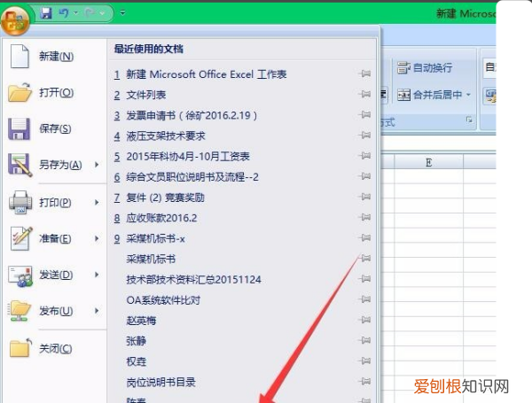
Task: Open recent document 综合文员职位说明书及流程--2
Action: pyautogui.click(x=192, y=177)
